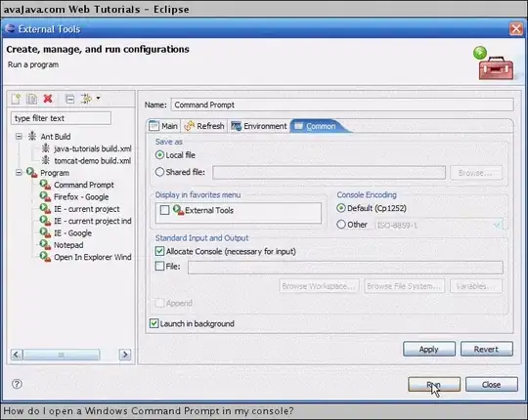This screenshot has height=420, width=528.
Task: Click the Collapse All icon in toolbar
Action: click(x=69, y=99)
